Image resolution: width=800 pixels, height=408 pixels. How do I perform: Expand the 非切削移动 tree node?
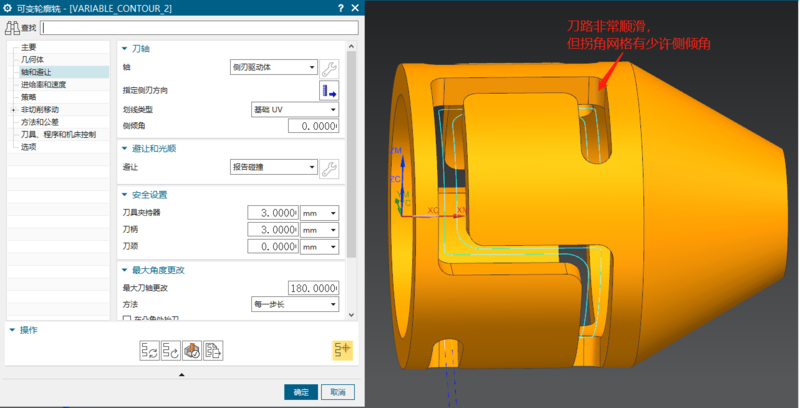(x=13, y=109)
